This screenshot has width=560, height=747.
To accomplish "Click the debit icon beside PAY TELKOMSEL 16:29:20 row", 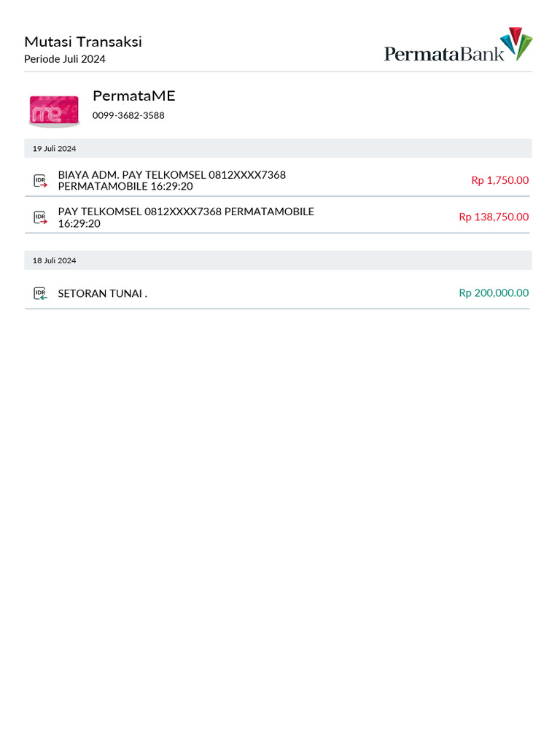I will point(40,217).
